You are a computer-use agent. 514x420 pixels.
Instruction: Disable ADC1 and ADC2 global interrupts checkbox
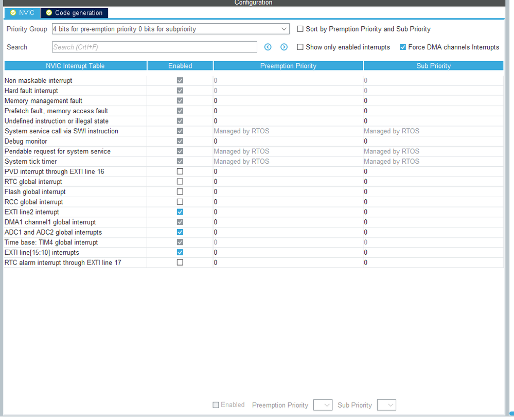tap(180, 232)
